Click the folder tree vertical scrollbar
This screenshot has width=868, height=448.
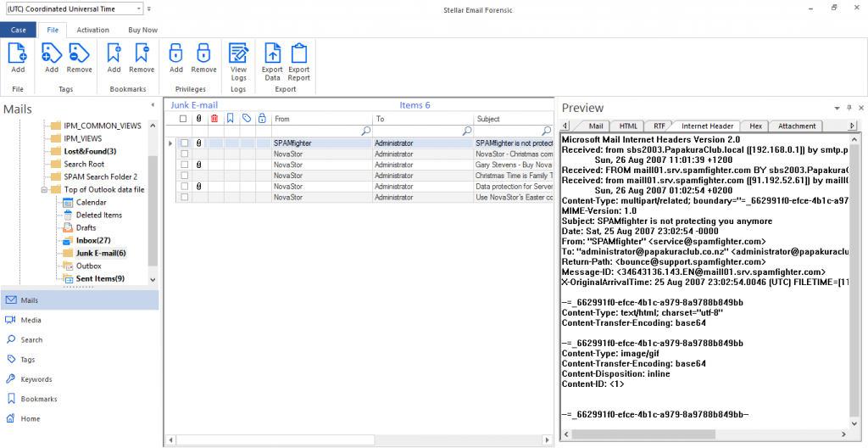click(153, 210)
